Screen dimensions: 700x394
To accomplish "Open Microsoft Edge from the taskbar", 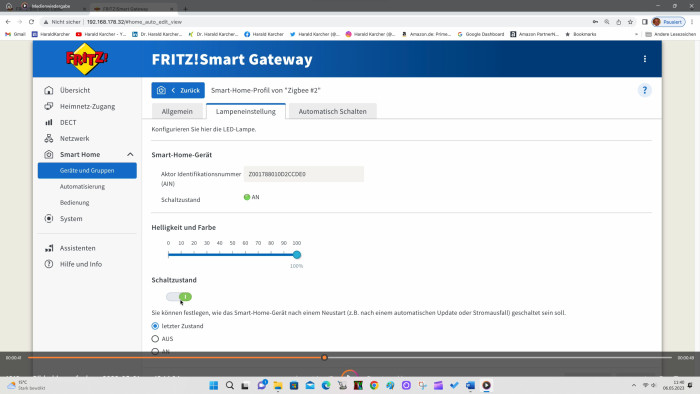I will coord(326,385).
